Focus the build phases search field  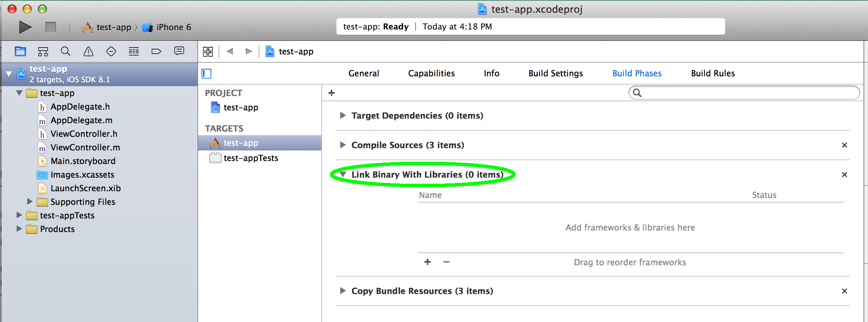pos(744,93)
